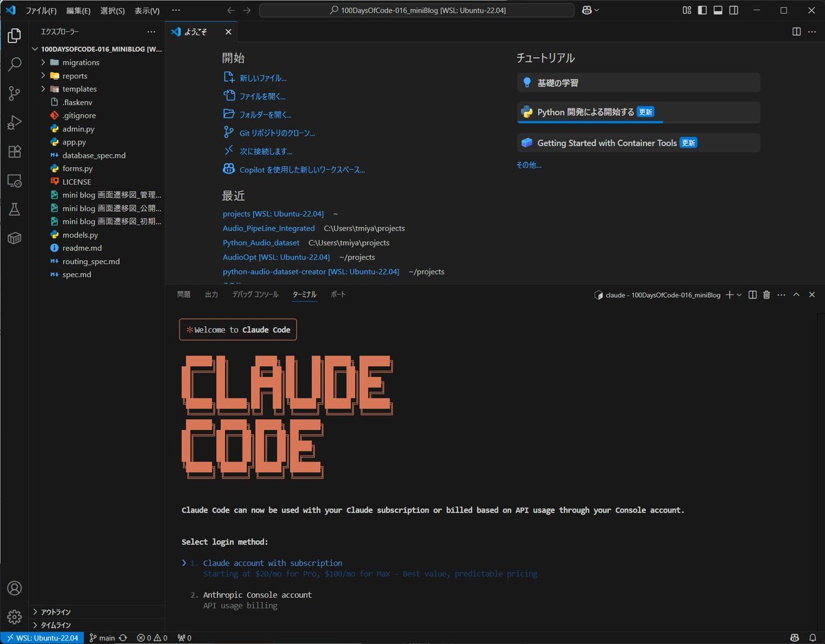This screenshot has width=825, height=644.
Task: Switch to the 出力 panel tab
Action: (211, 294)
